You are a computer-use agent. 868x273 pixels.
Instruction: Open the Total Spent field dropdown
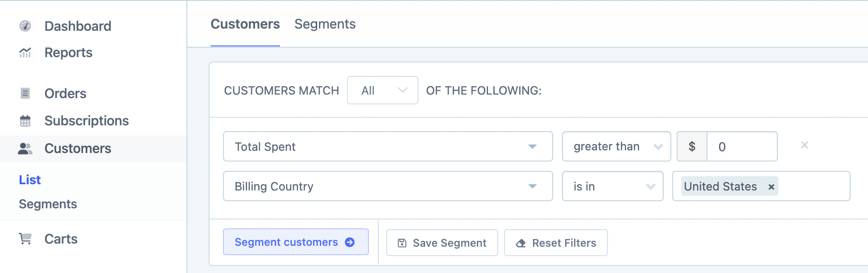533,146
